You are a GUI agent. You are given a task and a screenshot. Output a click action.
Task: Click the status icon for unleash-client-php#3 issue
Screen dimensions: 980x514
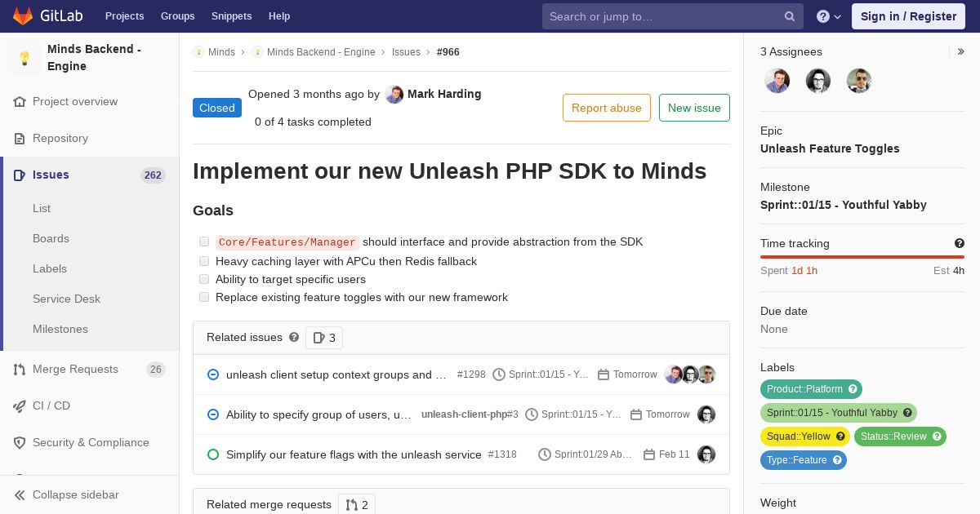click(x=213, y=414)
